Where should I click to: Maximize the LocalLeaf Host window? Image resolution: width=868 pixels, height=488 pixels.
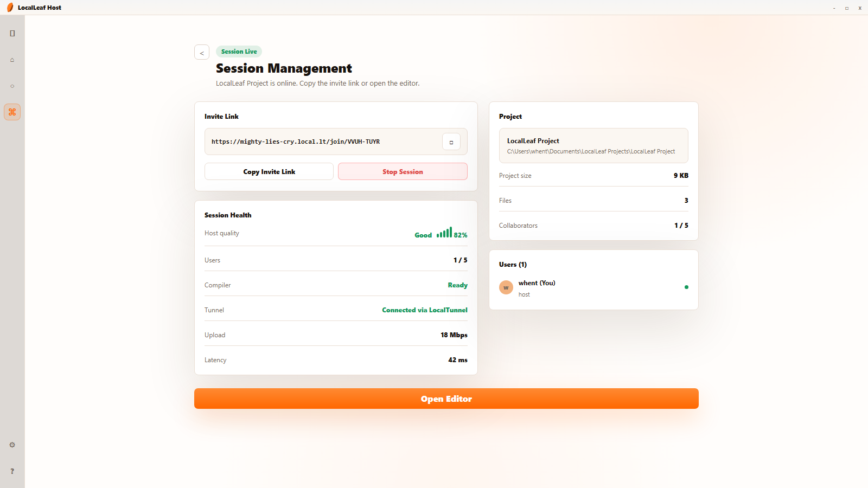click(847, 8)
